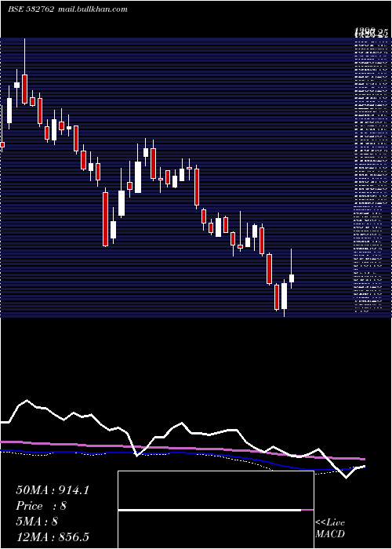This screenshot has width=392, height=549.
Task: Select the Price : 8 readout
Action: point(42,506)
